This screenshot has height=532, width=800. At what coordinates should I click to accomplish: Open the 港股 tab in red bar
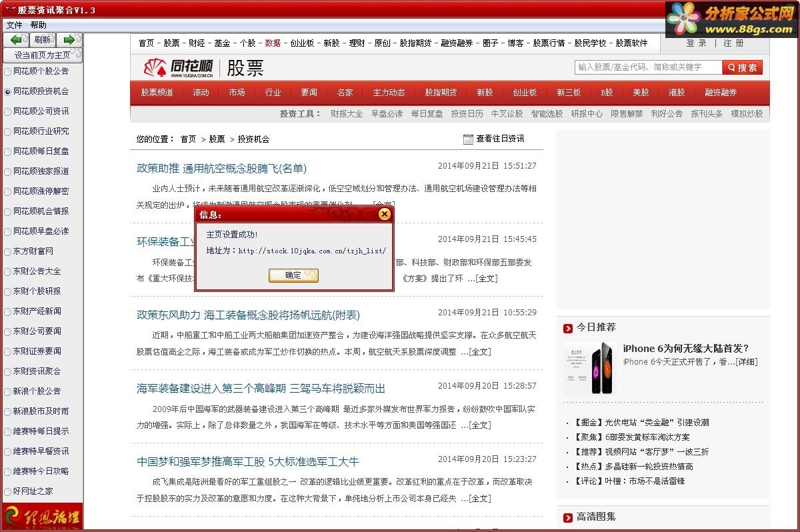pos(677,93)
